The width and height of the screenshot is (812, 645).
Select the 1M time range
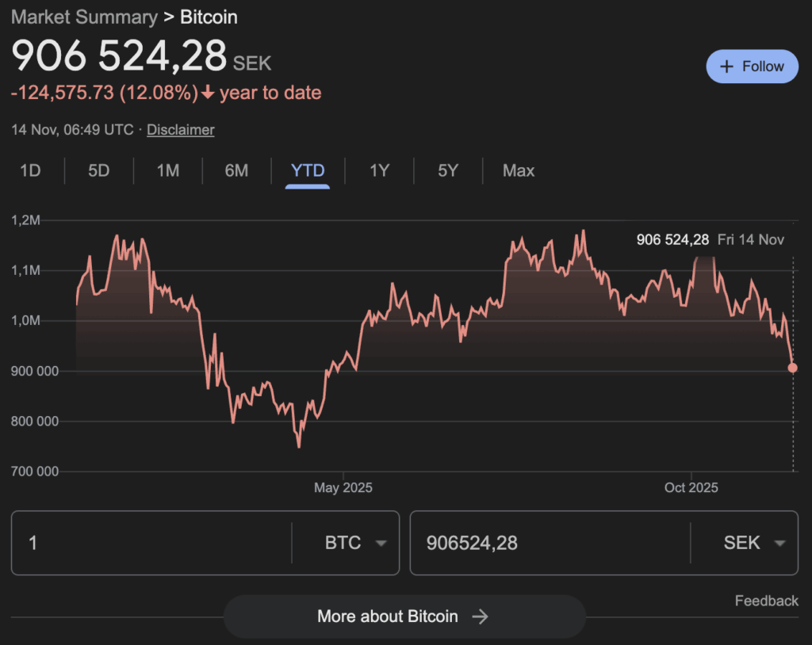pos(167,170)
